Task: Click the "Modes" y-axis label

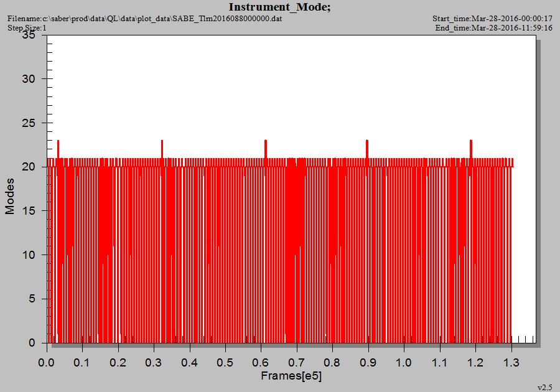Action: click(x=9, y=197)
